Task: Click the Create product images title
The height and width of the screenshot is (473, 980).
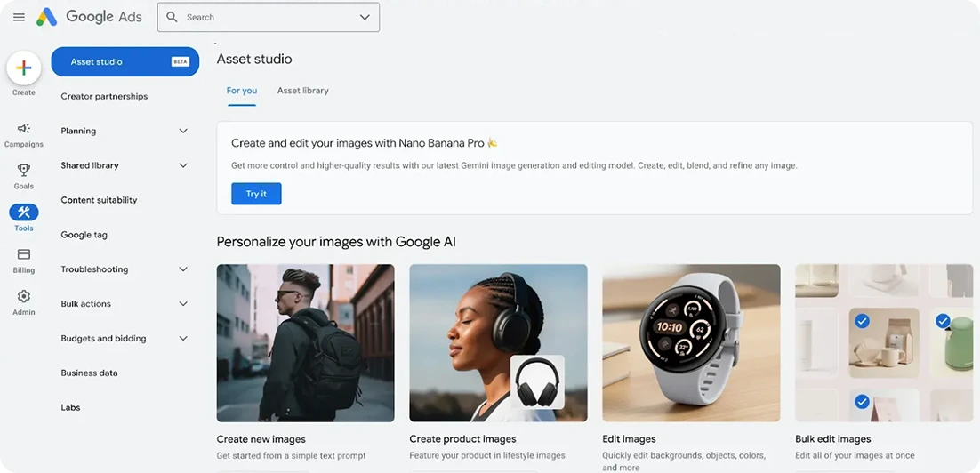Action: pos(462,439)
